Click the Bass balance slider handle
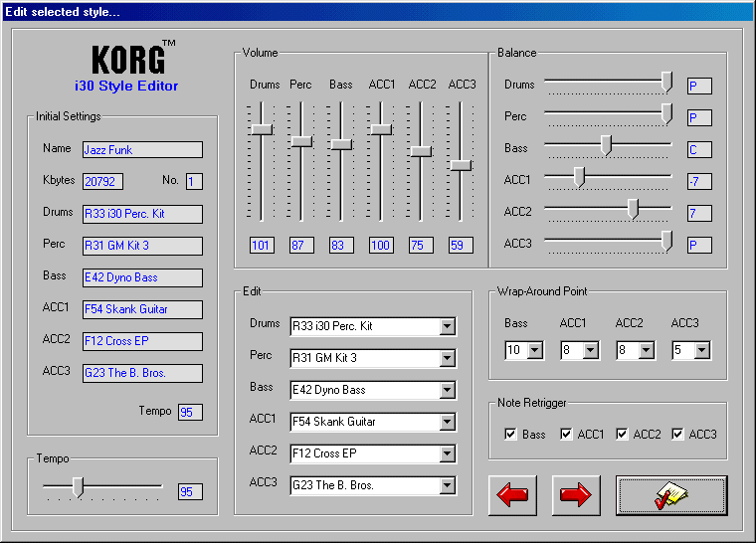756x543 pixels. pyautogui.click(x=606, y=145)
